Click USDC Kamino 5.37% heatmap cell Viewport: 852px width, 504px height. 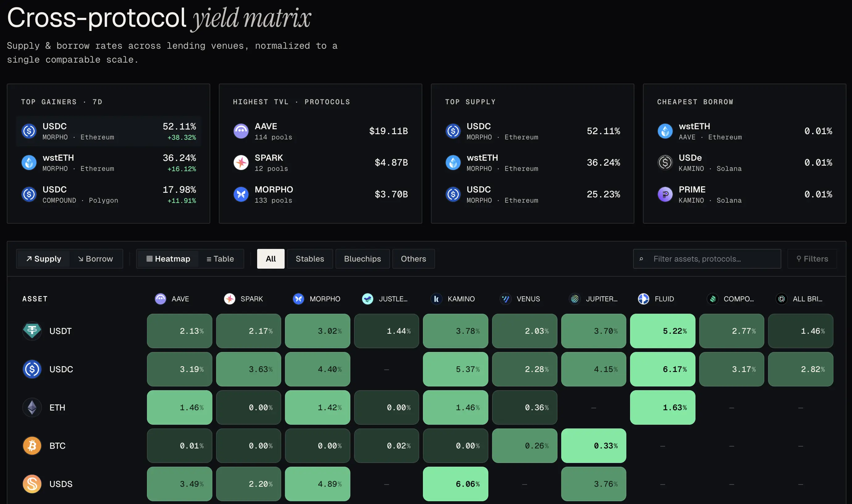point(455,369)
